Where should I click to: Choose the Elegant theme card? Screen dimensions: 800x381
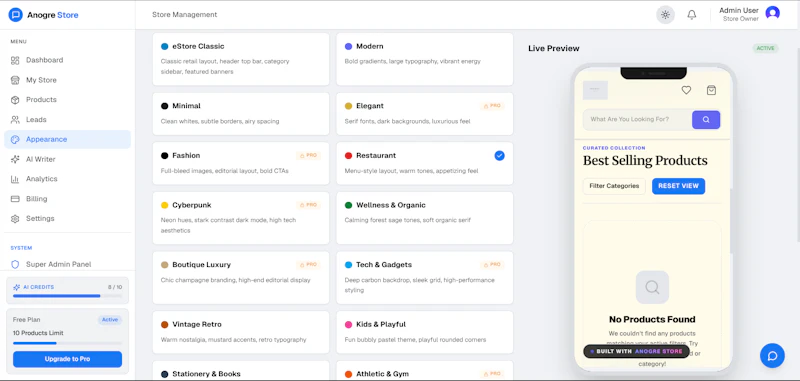(x=424, y=114)
